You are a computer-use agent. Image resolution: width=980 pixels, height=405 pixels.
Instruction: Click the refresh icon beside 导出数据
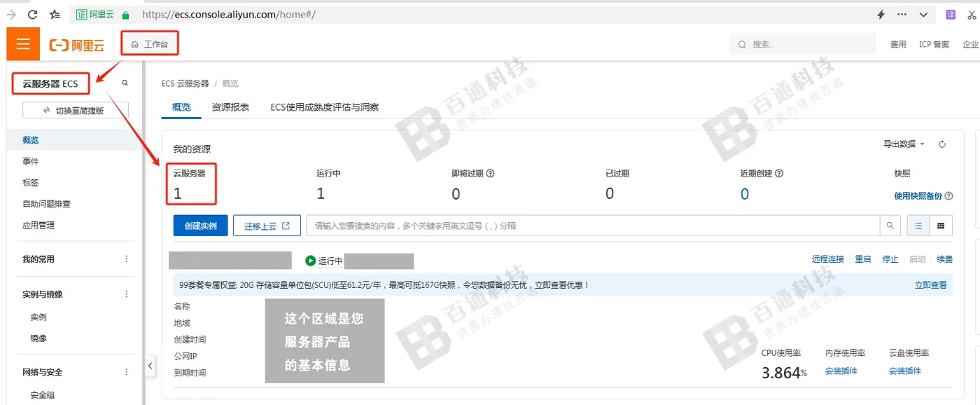click(942, 144)
